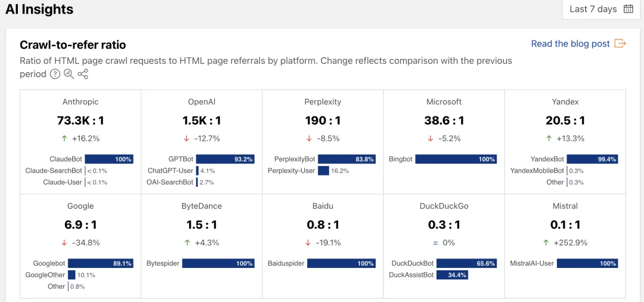Click the calendar icon in date picker
The height and width of the screenshot is (302, 644).
click(628, 9)
